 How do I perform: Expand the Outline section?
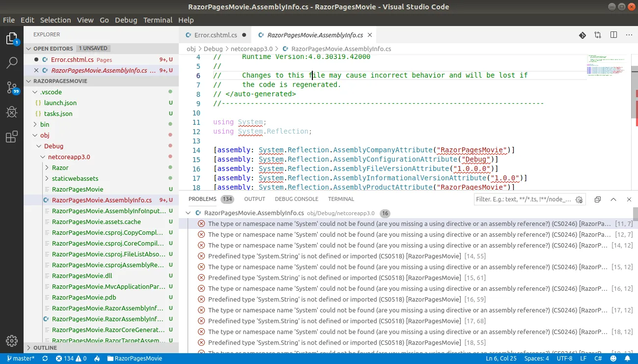[45, 348]
